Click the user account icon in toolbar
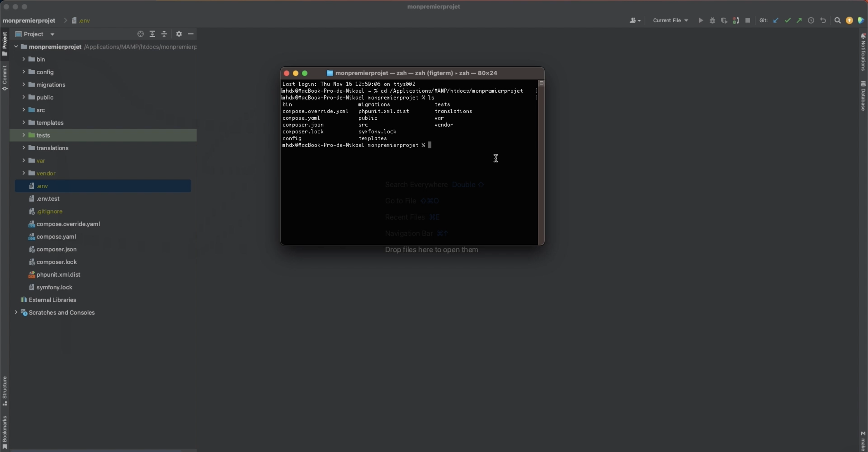Image resolution: width=868 pixels, height=452 pixels. (635, 20)
